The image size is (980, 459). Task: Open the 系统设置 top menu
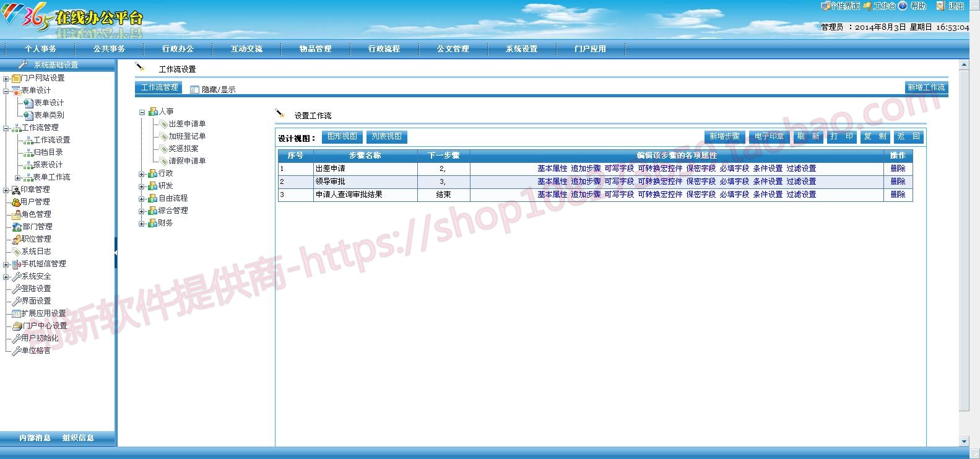pyautogui.click(x=521, y=49)
